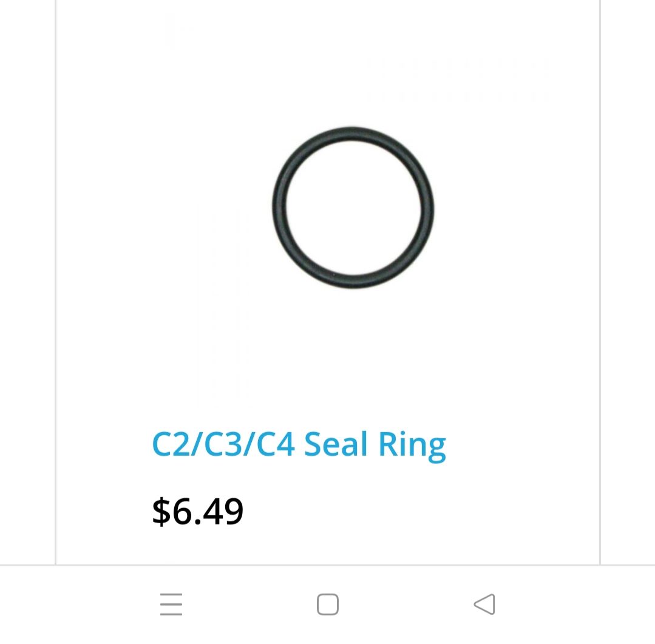Open the C2/C3/C4 Seal Ring link
The height and width of the screenshot is (644, 655).
(x=299, y=444)
